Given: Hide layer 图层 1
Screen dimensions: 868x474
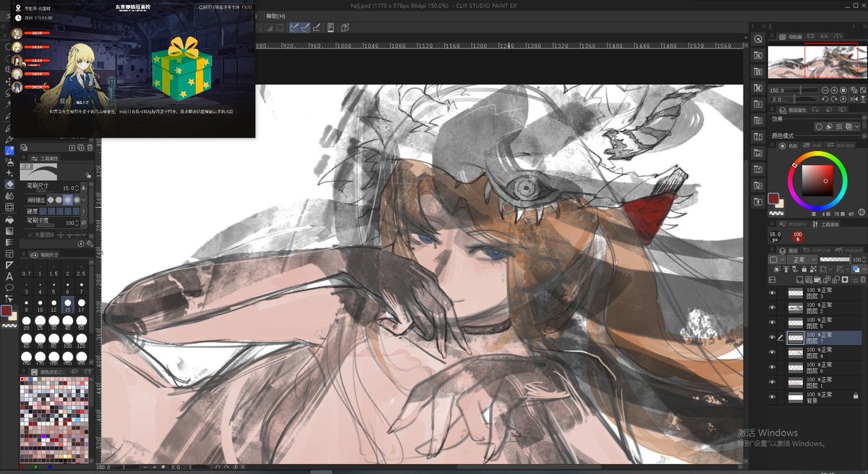Looking at the screenshot, I should pyautogui.click(x=772, y=381).
